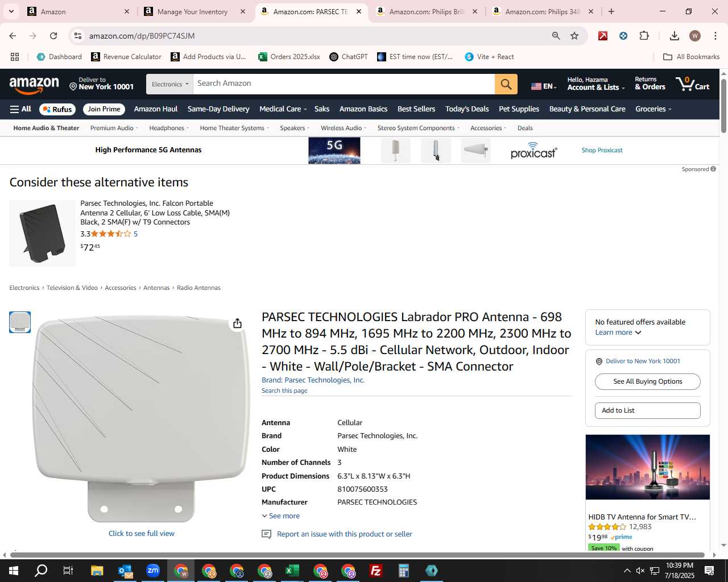Expand Account & Lists menu

[x=595, y=84]
